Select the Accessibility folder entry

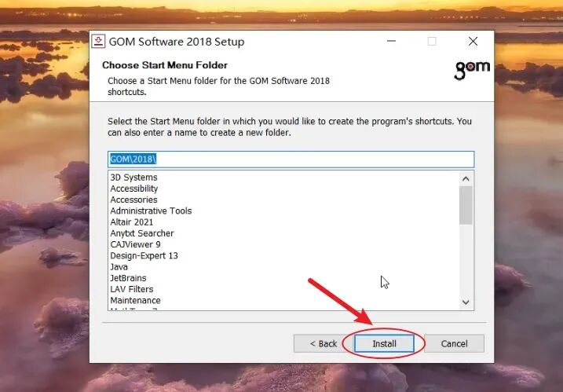[134, 189]
